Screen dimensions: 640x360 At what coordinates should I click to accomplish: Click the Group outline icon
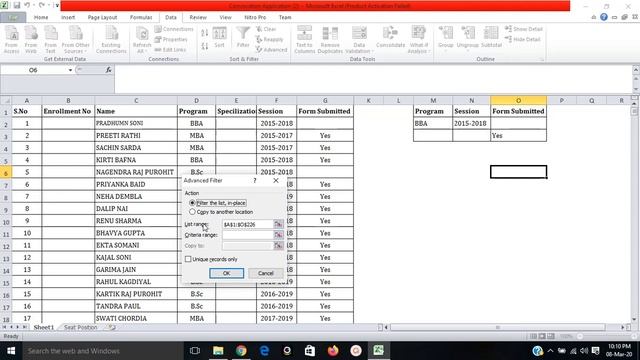446,38
